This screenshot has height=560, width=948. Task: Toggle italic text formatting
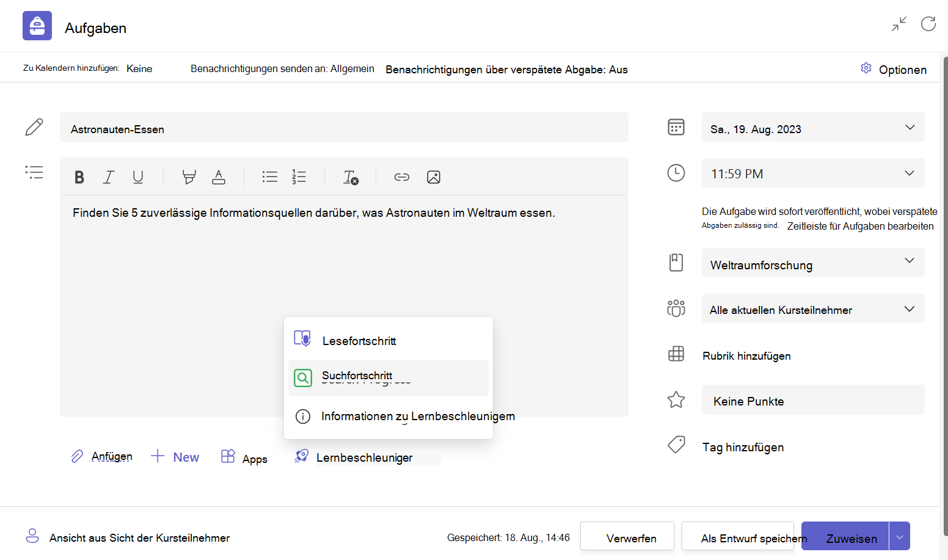pyautogui.click(x=109, y=177)
